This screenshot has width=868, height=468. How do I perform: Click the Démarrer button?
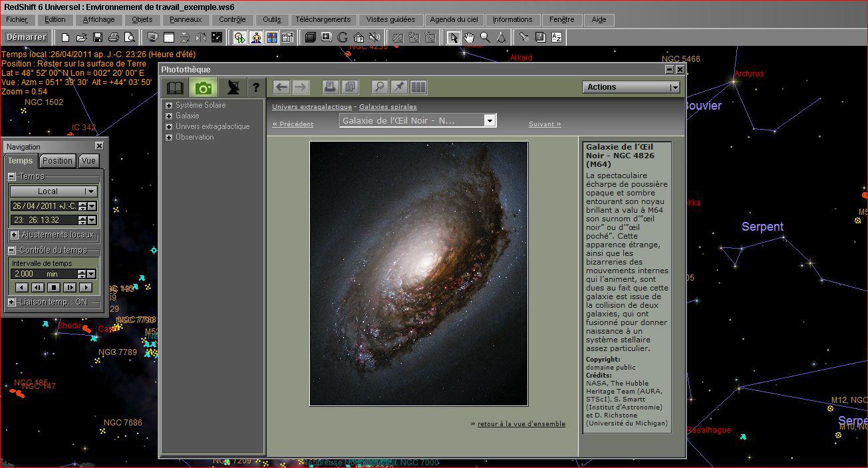(27, 37)
